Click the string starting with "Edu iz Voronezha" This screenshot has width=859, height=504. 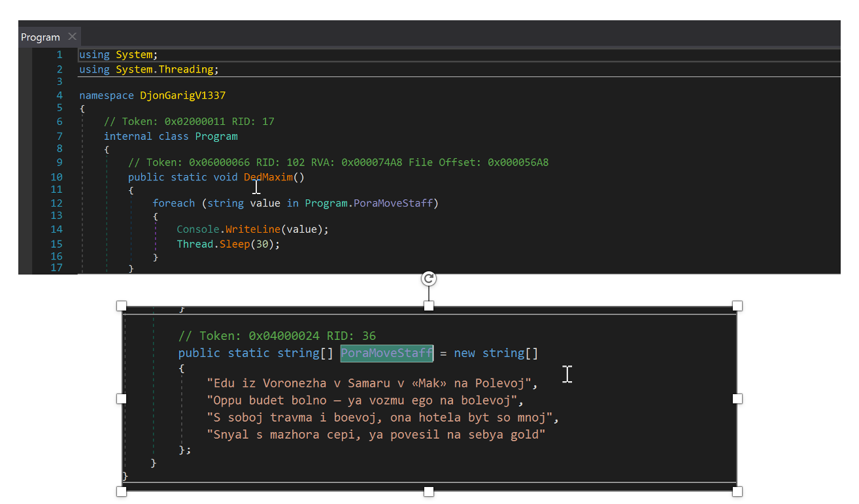coord(372,383)
